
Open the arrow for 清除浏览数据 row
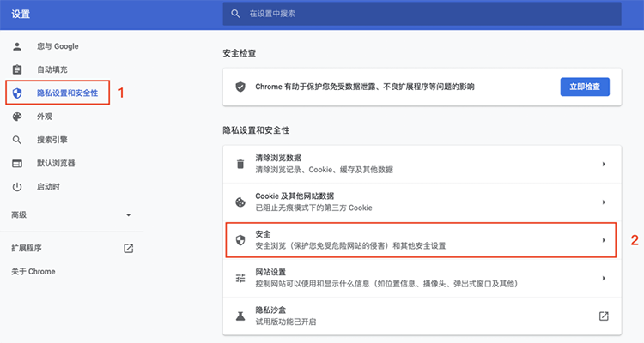tap(604, 164)
